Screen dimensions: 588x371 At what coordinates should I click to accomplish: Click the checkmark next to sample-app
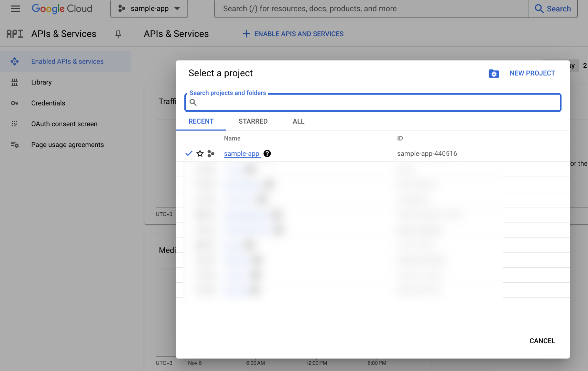tap(189, 154)
